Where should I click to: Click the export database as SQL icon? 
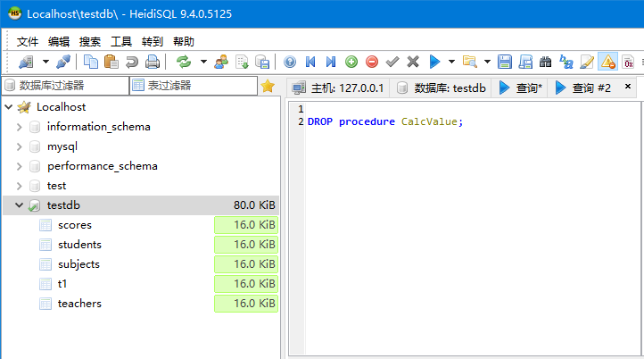tap(242, 63)
